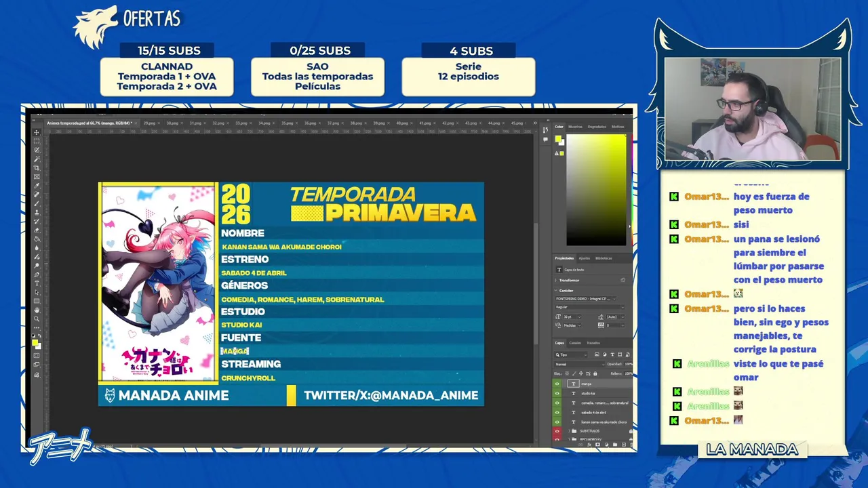This screenshot has height=488, width=868.
Task: Click the foreground color swatch in toolbar
Action: click(x=35, y=342)
